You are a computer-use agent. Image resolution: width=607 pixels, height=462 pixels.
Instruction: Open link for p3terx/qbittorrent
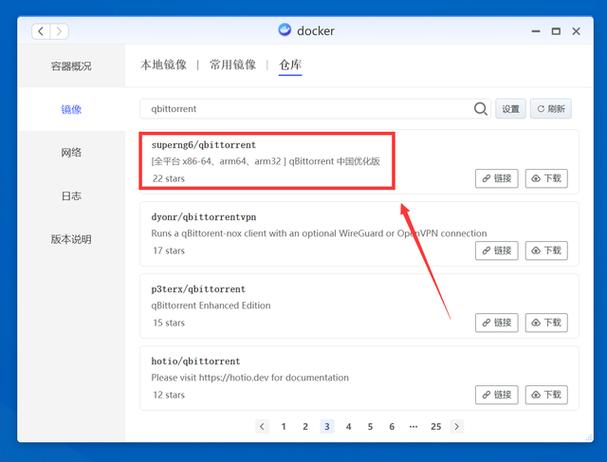[x=496, y=322]
